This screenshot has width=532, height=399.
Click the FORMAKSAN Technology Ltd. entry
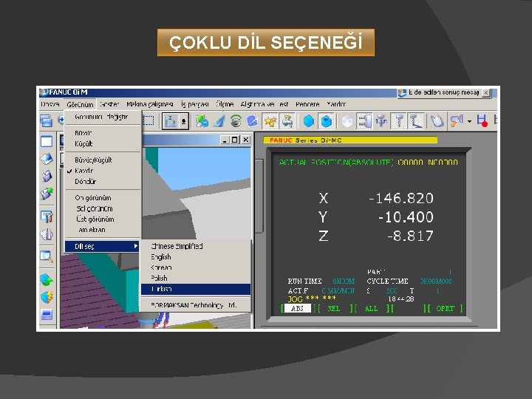pos(195,305)
